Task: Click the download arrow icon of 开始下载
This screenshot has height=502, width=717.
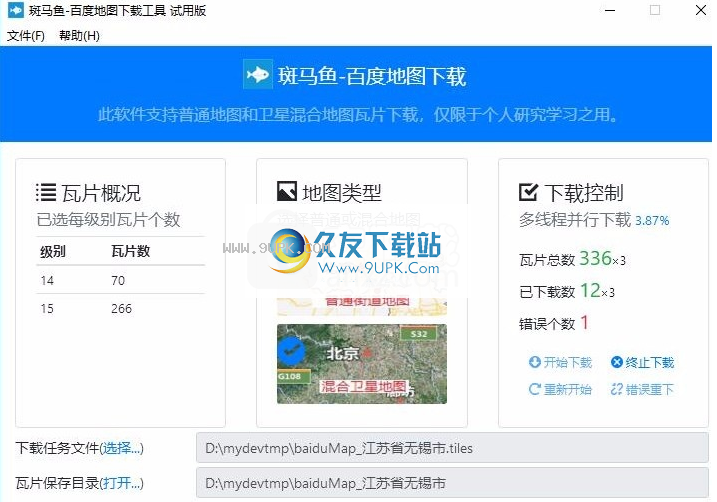Action: point(535,362)
